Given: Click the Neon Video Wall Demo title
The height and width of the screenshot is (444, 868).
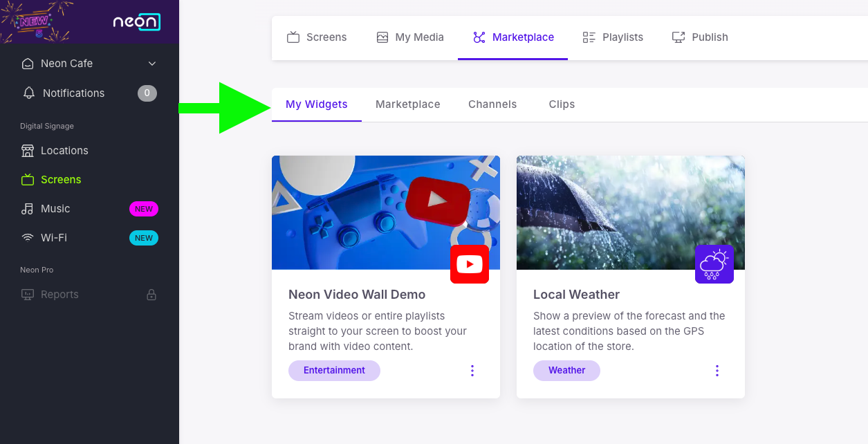Looking at the screenshot, I should 357,295.
